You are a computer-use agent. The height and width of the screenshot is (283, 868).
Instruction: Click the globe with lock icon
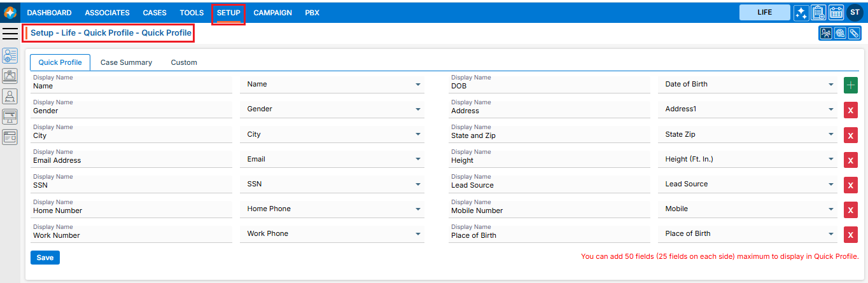point(840,34)
